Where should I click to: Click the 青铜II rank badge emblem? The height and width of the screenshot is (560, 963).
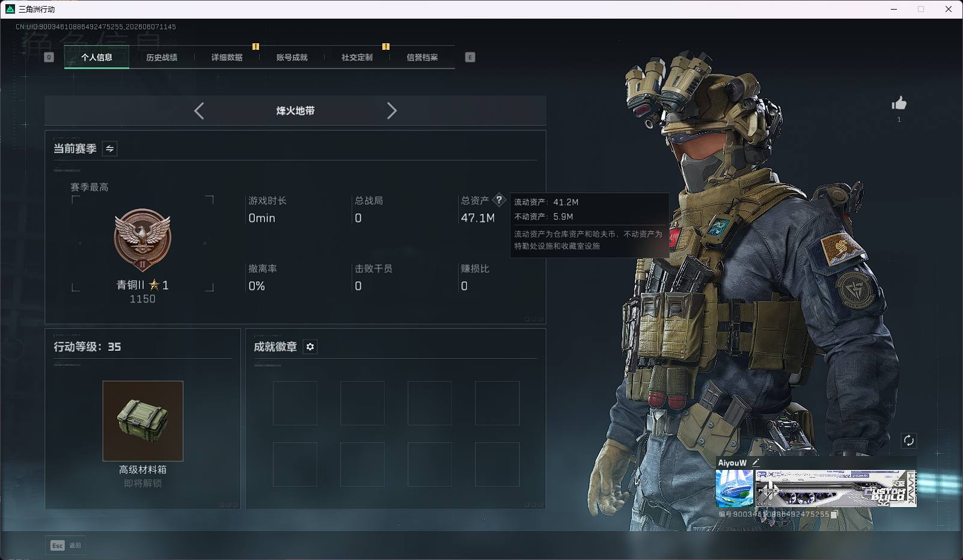[142, 240]
